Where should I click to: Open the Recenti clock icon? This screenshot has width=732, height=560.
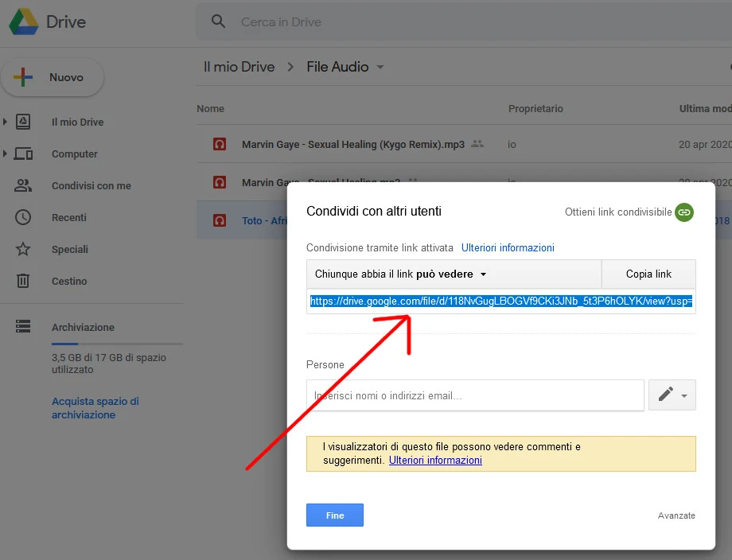point(23,217)
